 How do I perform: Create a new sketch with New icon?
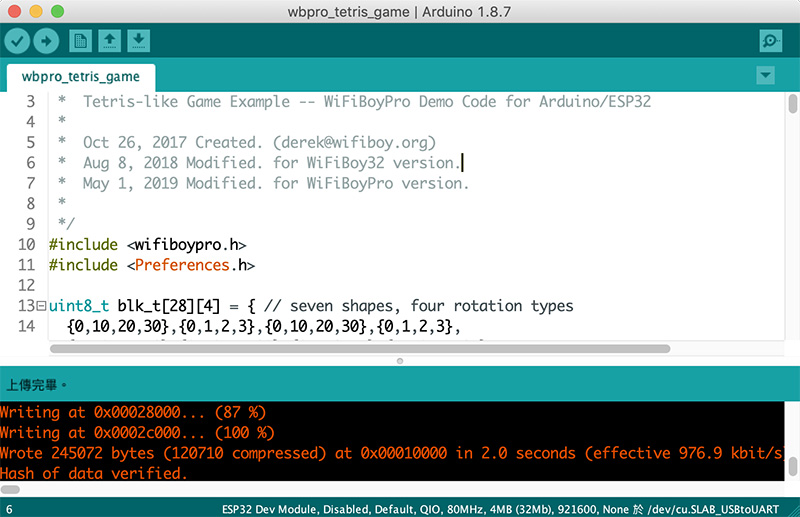80,41
